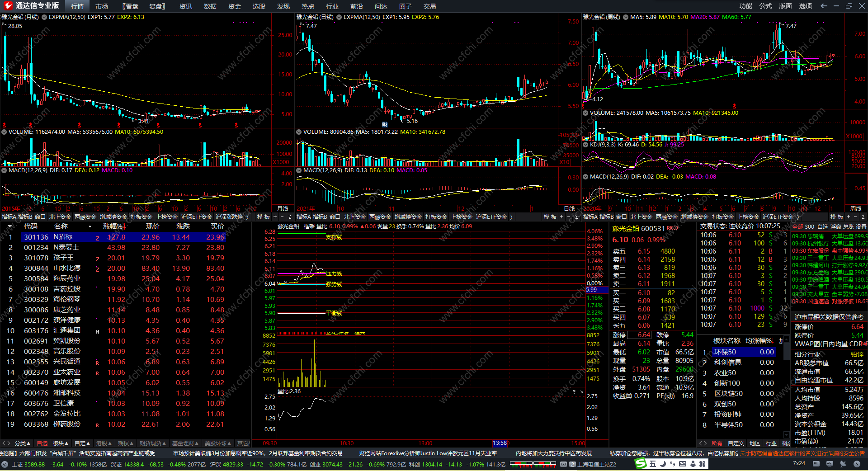868x471 pixels.
Task: Open the 板块 sector dropdown tab
Action: [x=61, y=443]
